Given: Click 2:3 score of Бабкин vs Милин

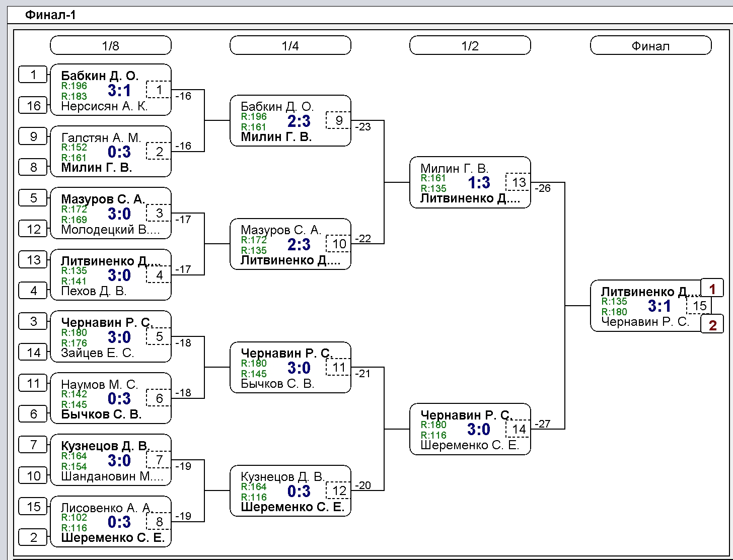Looking at the screenshot, I should (x=299, y=121).
